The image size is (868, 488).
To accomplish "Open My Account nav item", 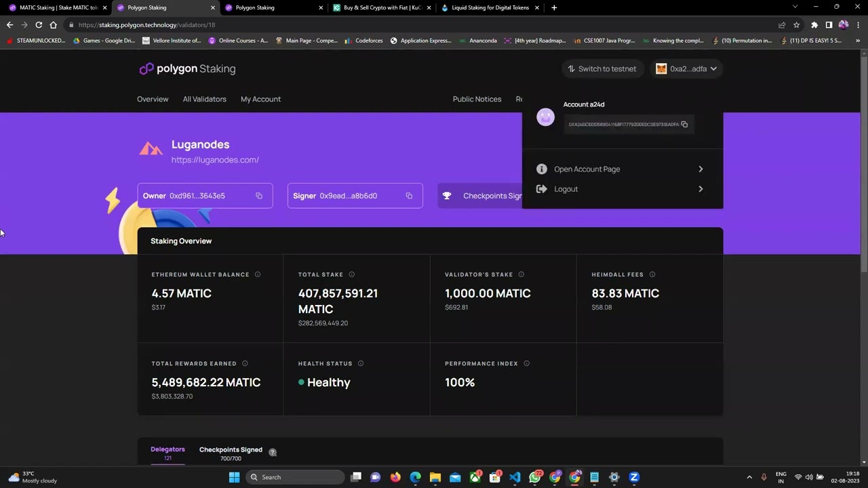I will (x=260, y=99).
